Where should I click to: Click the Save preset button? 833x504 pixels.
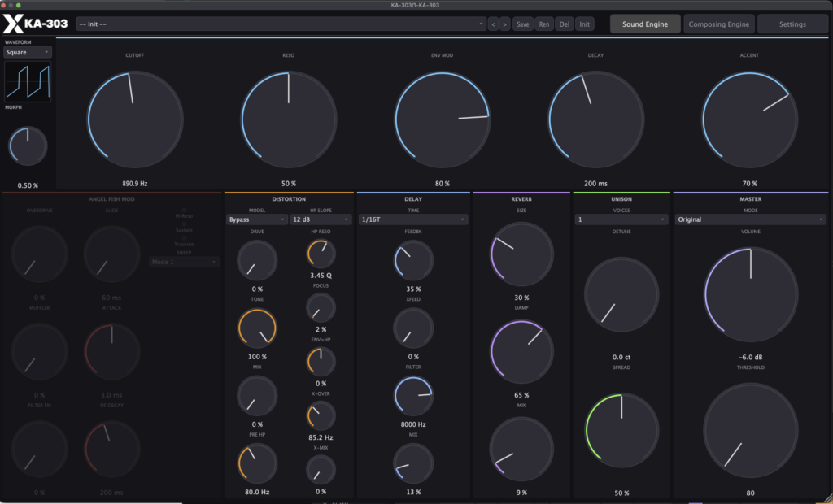pyautogui.click(x=523, y=24)
